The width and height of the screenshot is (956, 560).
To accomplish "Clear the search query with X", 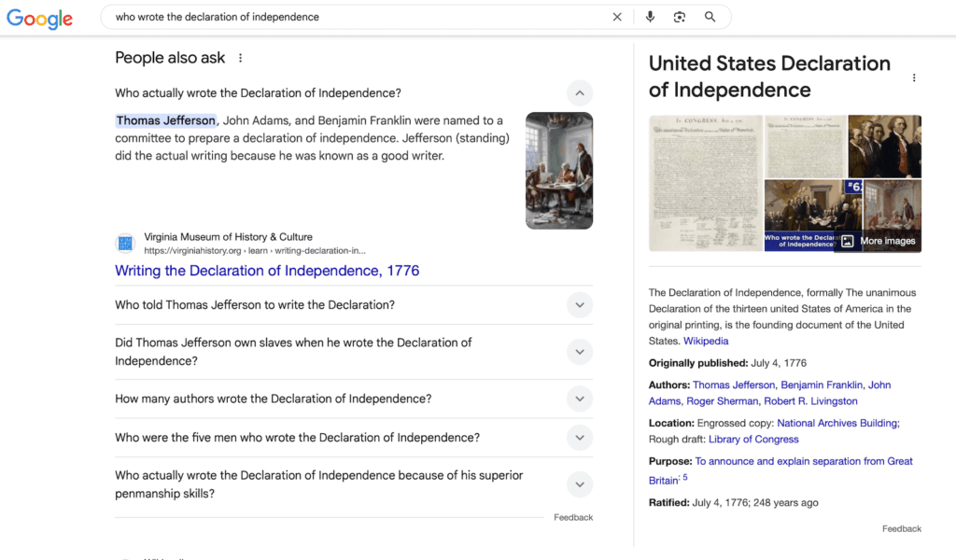I will coord(617,17).
